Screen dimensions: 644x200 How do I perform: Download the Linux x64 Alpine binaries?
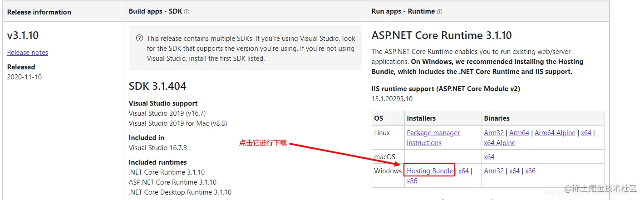click(500, 143)
